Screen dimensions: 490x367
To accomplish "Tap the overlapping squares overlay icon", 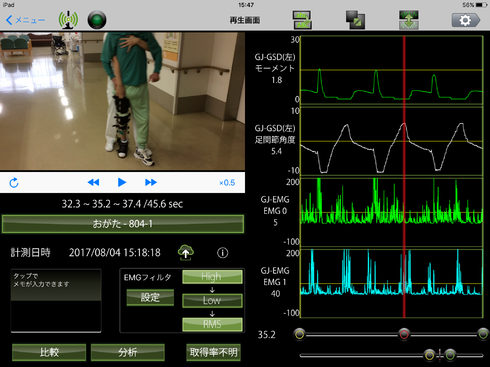I will click(355, 20).
